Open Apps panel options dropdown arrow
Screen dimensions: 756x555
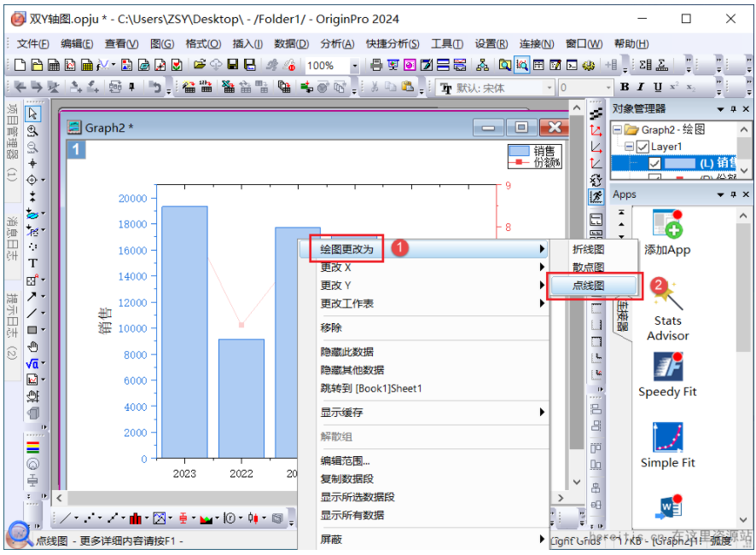coord(720,194)
